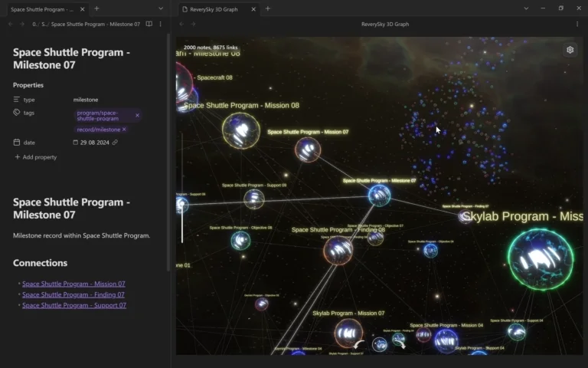The height and width of the screenshot is (368, 588).
Task: Click the link icon next to the date
Action: [115, 143]
